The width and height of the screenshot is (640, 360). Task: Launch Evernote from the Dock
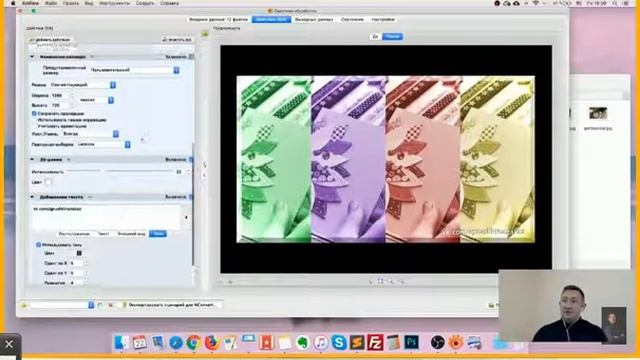[303, 342]
